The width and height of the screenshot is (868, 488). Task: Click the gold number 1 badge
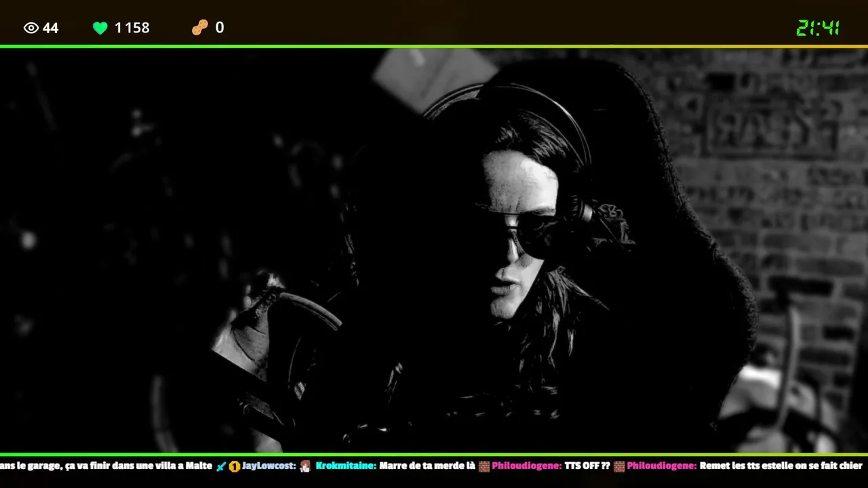(x=235, y=466)
